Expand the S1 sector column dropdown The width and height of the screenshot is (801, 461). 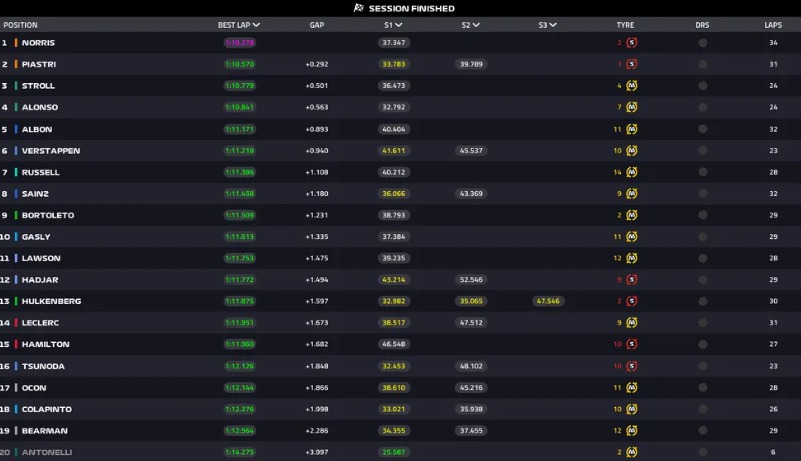point(402,25)
